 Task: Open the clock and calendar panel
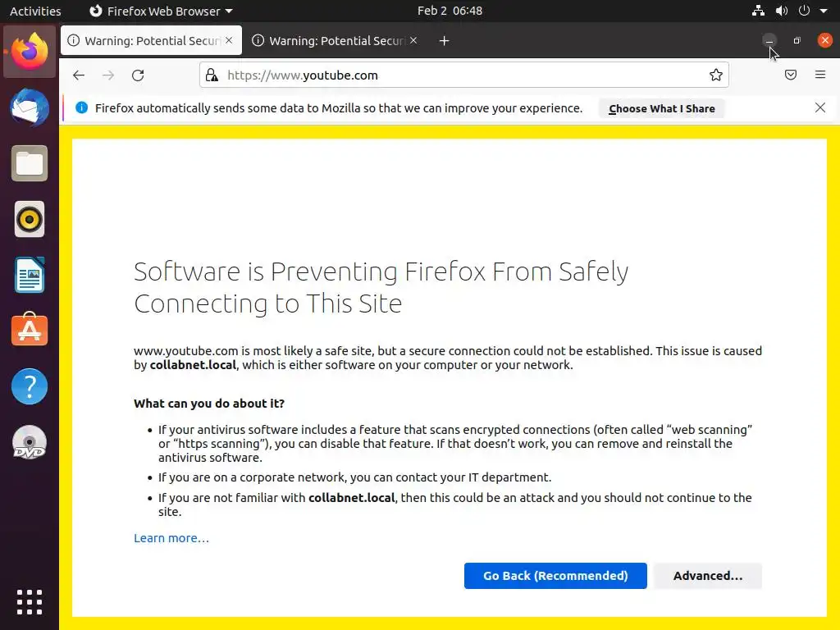[450, 11]
